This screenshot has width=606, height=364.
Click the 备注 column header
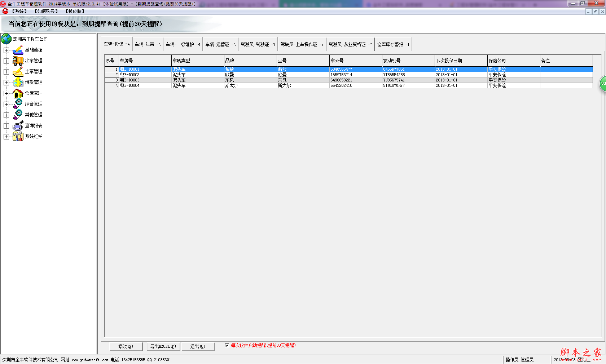pyautogui.click(x=566, y=61)
